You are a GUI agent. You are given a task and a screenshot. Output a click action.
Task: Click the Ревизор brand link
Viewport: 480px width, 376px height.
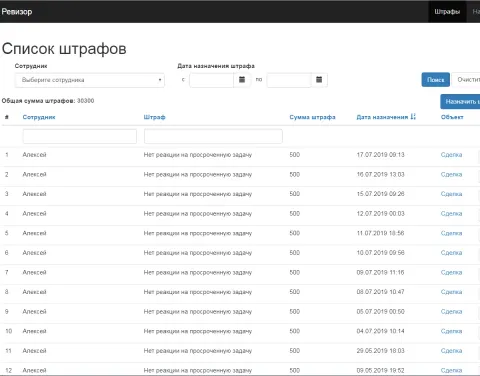click(17, 12)
